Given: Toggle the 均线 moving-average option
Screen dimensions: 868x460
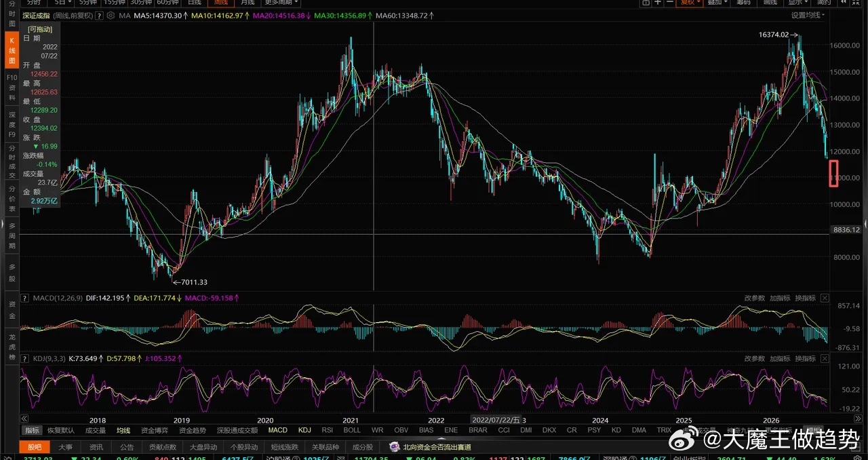Looking at the screenshot, I should [x=123, y=430].
